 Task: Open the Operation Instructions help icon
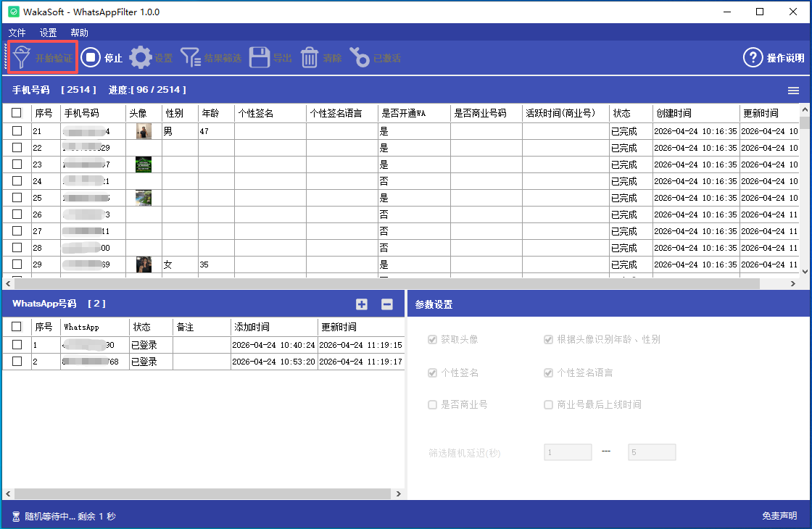click(753, 58)
